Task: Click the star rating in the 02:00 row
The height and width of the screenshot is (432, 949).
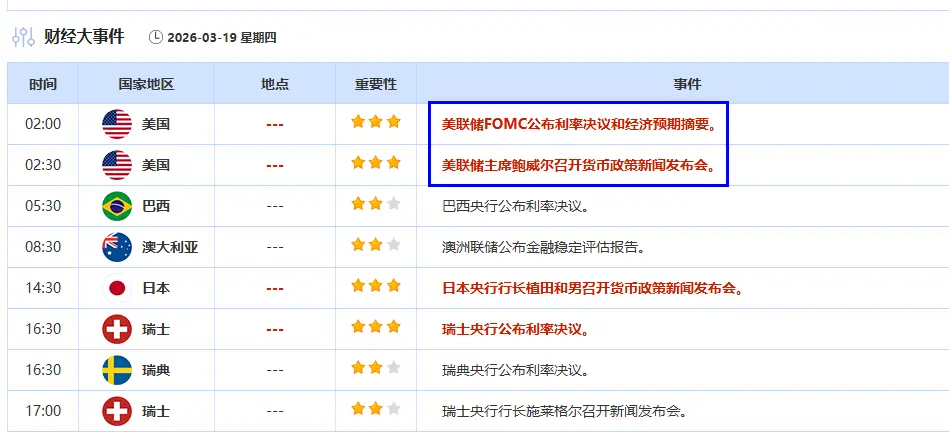Action: click(x=376, y=122)
